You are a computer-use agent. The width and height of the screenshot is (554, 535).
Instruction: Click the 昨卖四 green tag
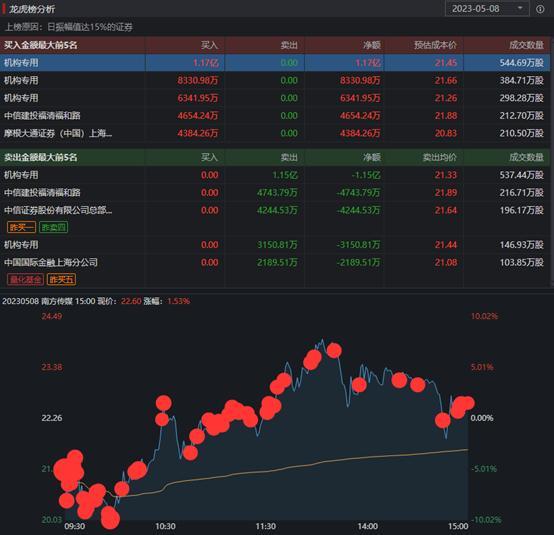(53, 227)
